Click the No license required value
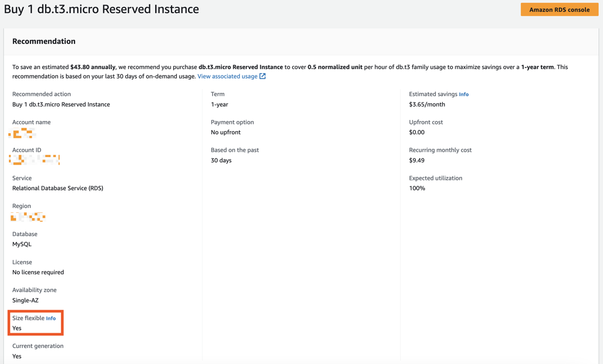The width and height of the screenshot is (603, 364). [x=38, y=272]
